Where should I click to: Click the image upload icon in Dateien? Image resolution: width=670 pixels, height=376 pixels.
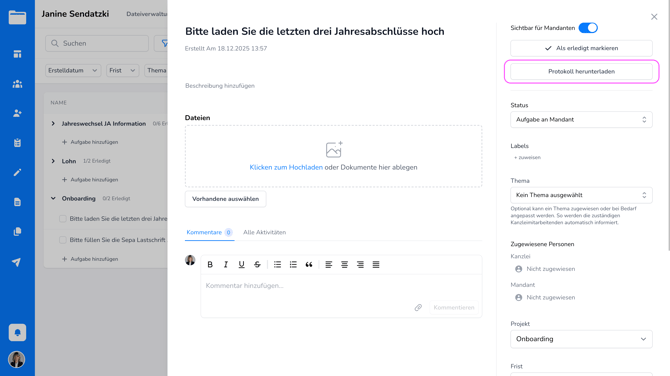click(x=334, y=150)
